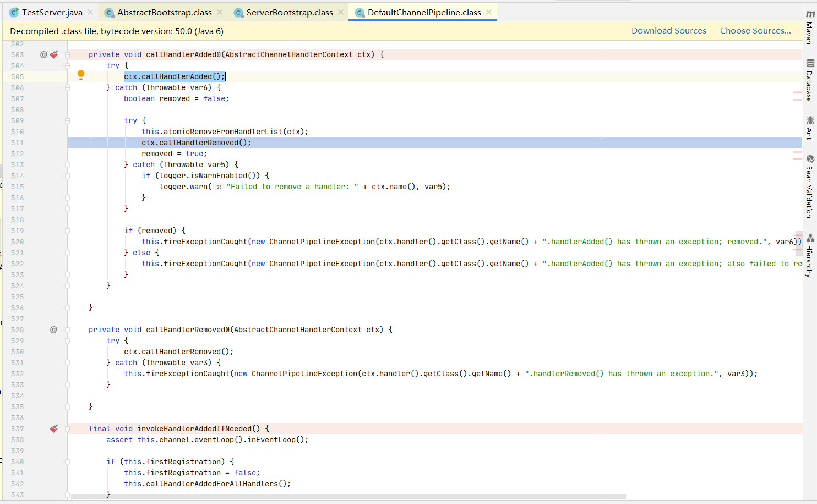Click the error stripe marker beside line 507
This screenshot has width=817, height=504.
click(797, 100)
